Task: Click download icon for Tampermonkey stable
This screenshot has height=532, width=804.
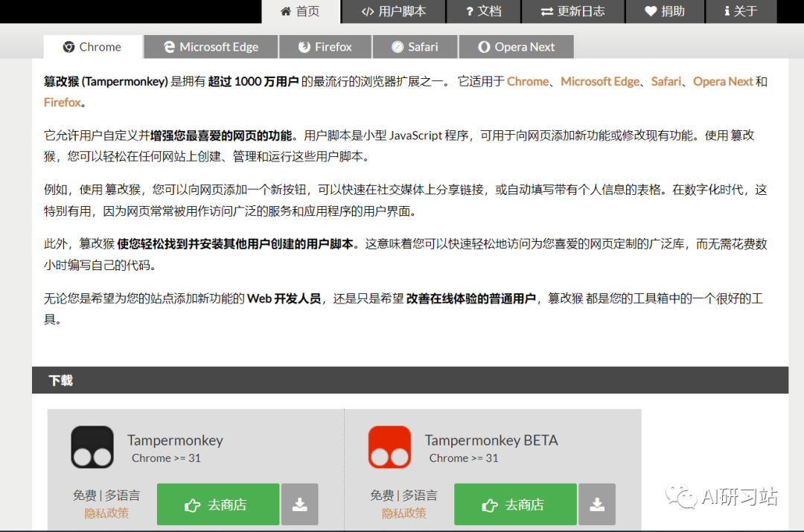Action: pos(300,504)
